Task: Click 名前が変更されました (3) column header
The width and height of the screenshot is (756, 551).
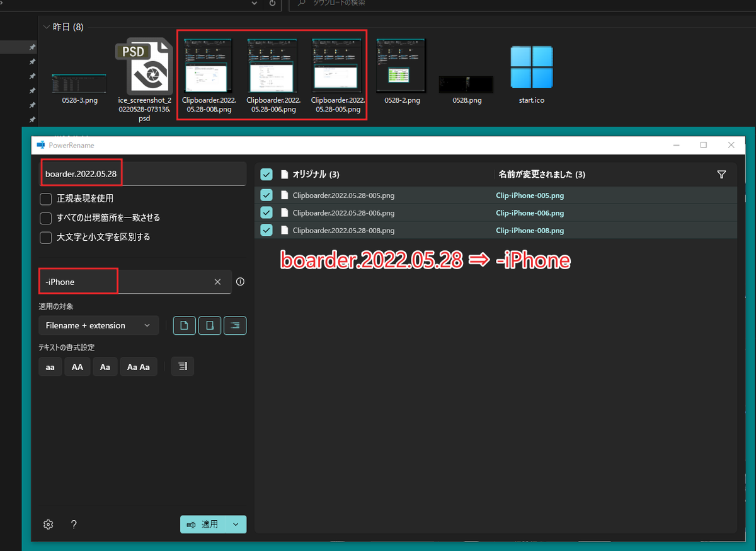Action: (x=542, y=175)
